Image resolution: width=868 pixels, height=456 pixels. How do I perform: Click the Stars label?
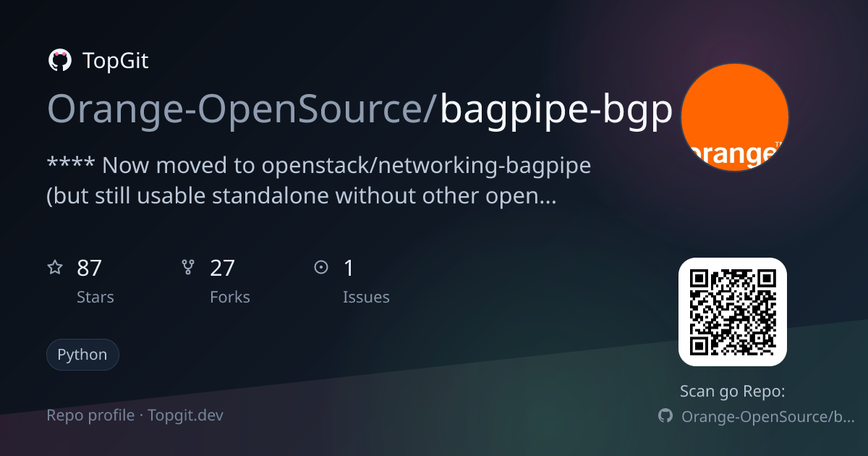tap(95, 297)
